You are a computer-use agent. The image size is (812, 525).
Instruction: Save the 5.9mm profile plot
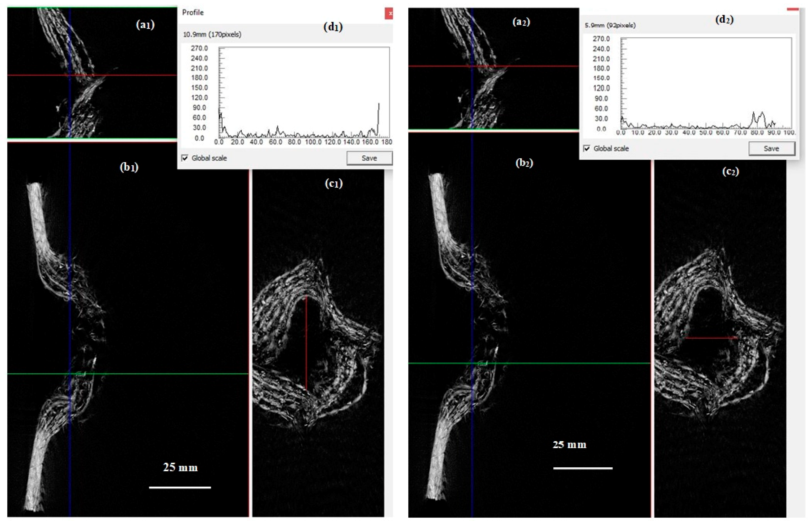(x=771, y=149)
